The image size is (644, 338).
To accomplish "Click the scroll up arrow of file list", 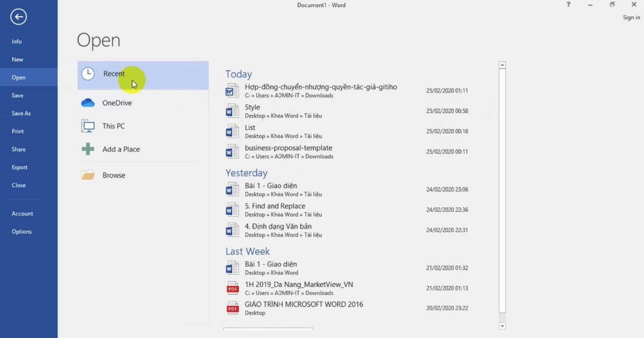I will point(502,65).
